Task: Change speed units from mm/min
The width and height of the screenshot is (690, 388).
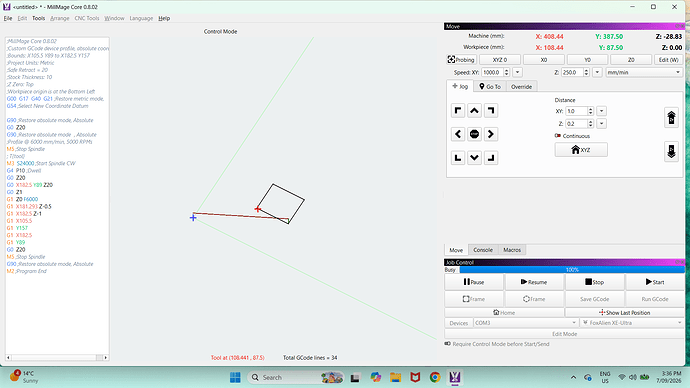Action: pyautogui.click(x=644, y=72)
